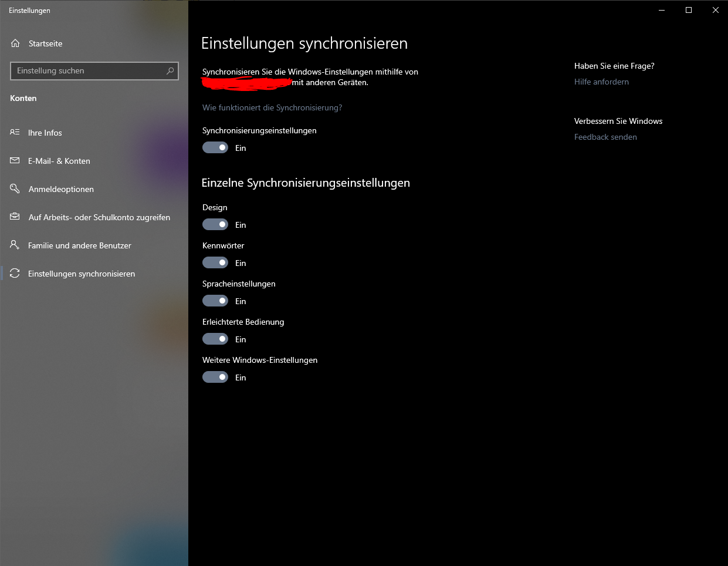Click the 'Verbessern Sie Windows' text

click(x=618, y=121)
